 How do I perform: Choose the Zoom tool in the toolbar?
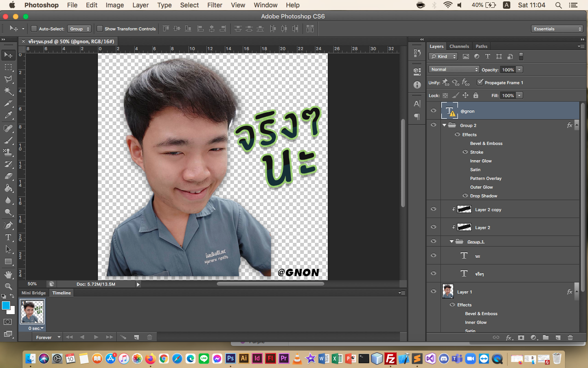pyautogui.click(x=8, y=287)
